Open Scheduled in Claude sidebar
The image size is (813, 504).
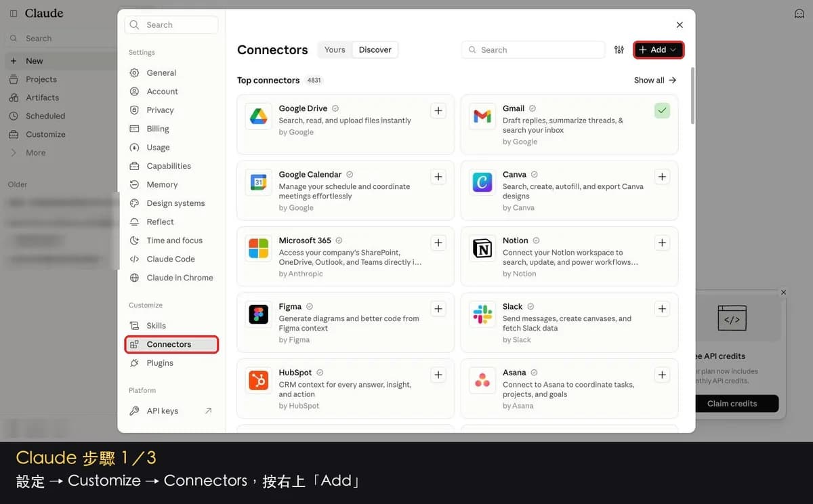point(60,116)
